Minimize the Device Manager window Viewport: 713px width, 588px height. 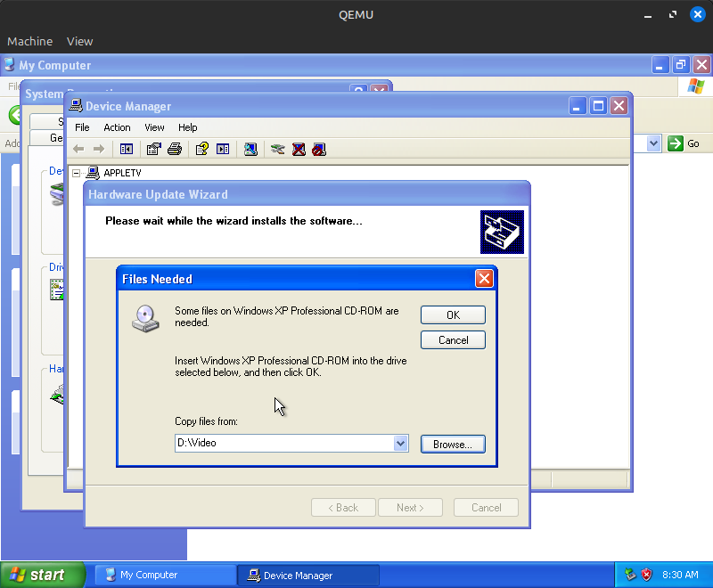(x=578, y=106)
